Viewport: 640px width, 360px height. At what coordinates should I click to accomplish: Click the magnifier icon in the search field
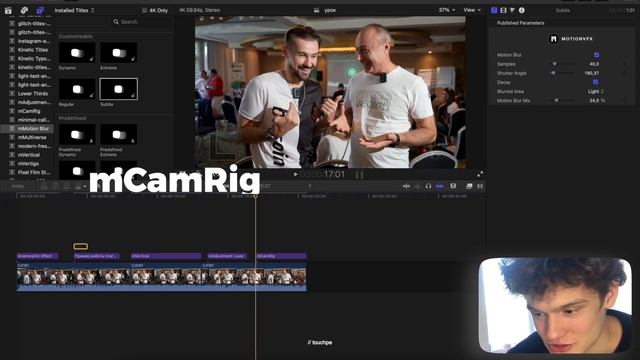tap(116, 22)
